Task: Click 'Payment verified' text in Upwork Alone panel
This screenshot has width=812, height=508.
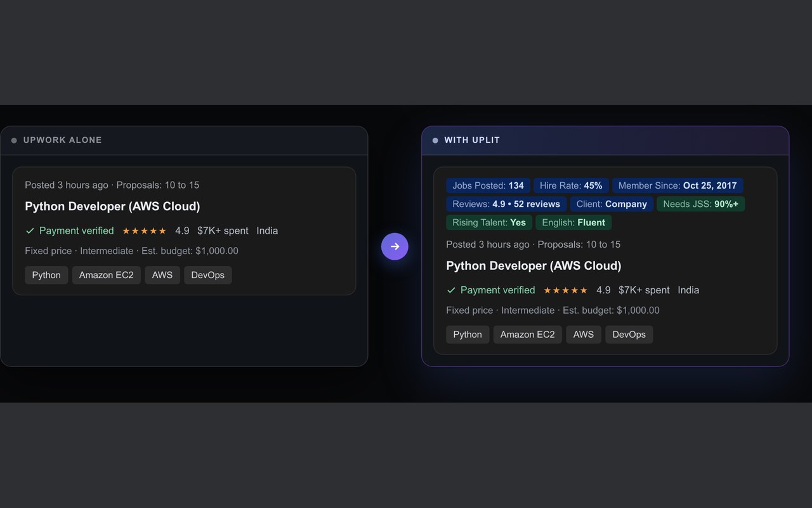Action: (77, 231)
